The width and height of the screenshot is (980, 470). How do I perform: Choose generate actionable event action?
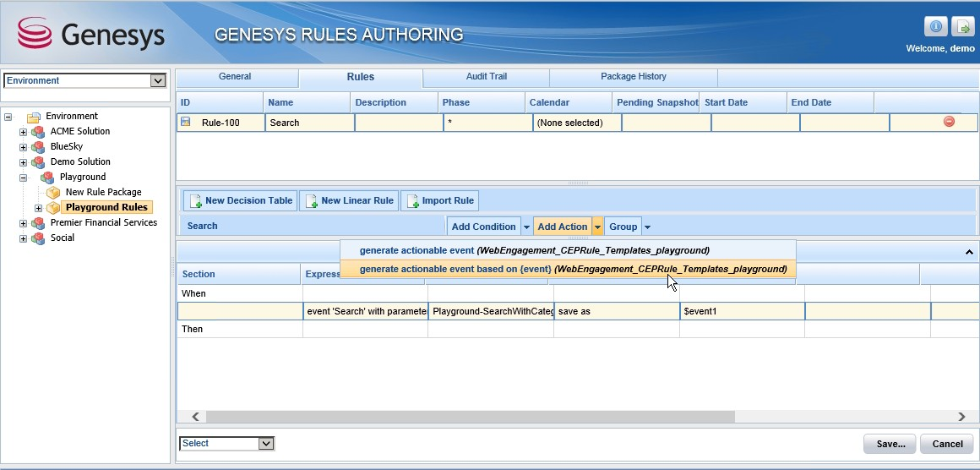[x=568, y=250]
